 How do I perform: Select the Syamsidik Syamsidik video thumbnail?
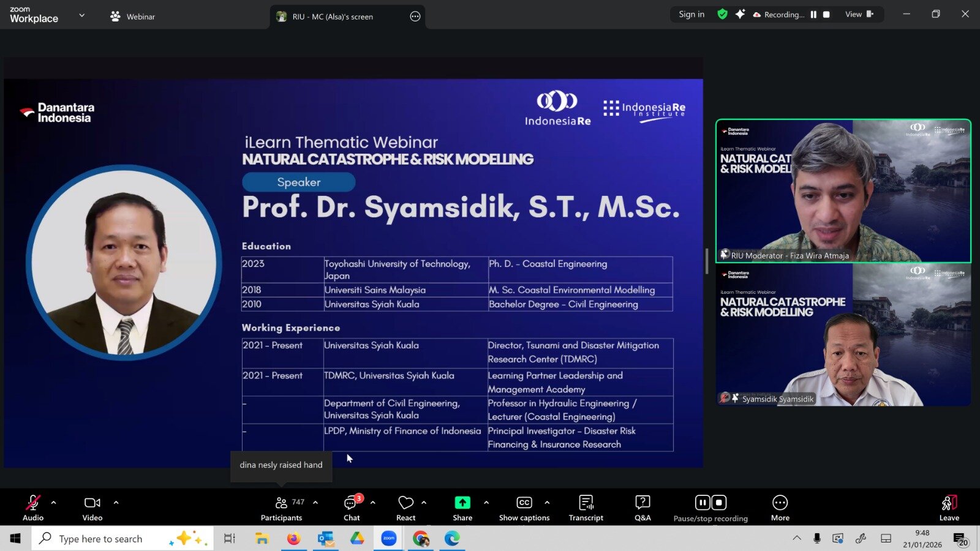pos(843,335)
